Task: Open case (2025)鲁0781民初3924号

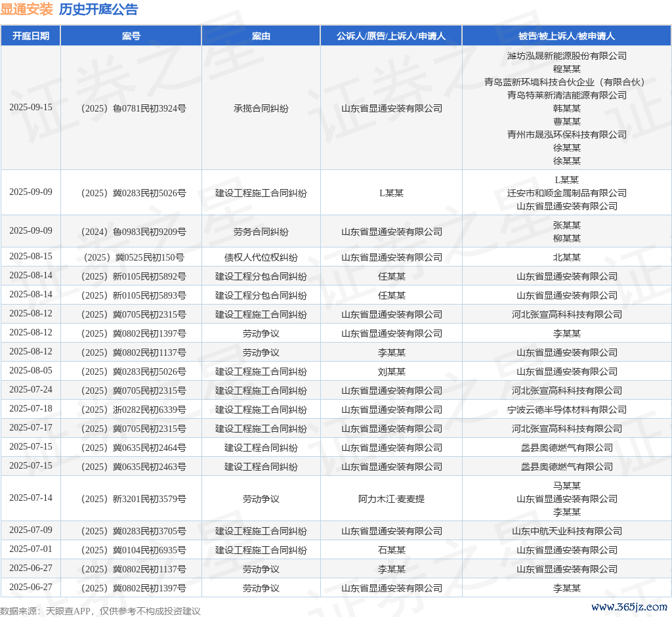Action: tap(131, 108)
